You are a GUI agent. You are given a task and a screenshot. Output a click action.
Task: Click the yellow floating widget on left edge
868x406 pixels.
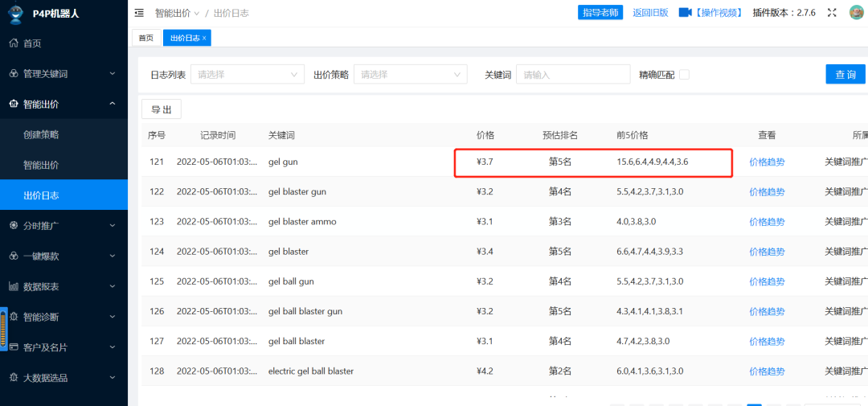click(3, 329)
